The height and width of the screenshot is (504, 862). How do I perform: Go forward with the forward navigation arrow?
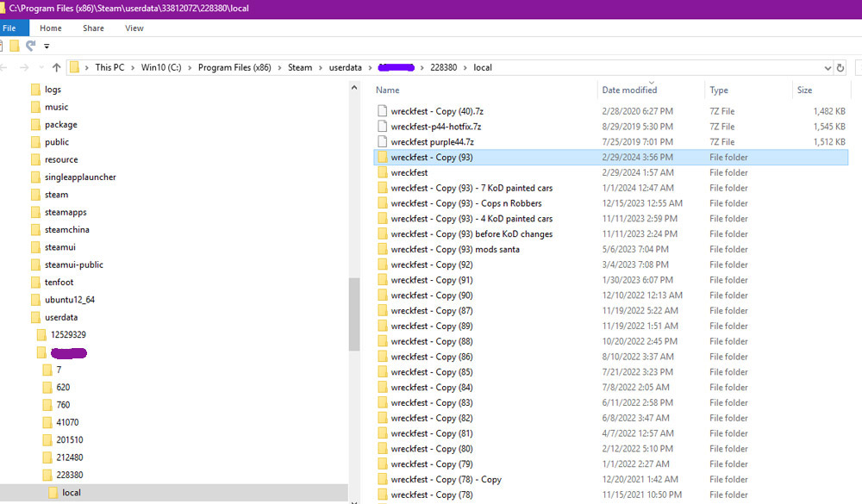click(23, 67)
